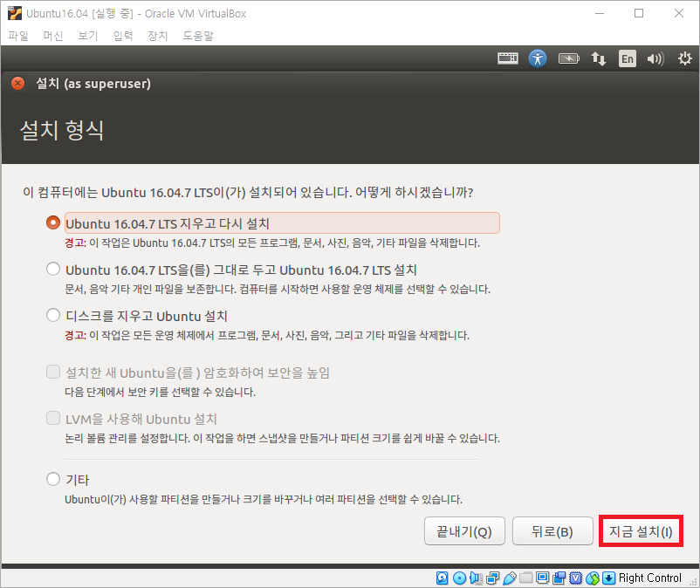Toggle the 'LVM을 사용해 Ubuntu 설치' checkbox
This screenshot has width=700, height=588.
[53, 418]
